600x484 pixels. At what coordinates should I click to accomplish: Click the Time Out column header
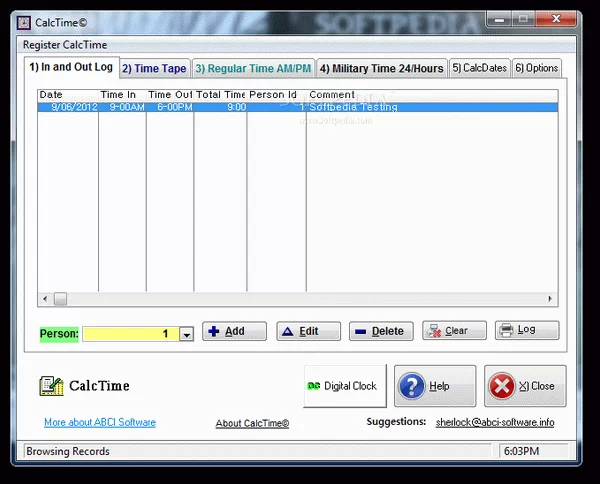[170, 95]
